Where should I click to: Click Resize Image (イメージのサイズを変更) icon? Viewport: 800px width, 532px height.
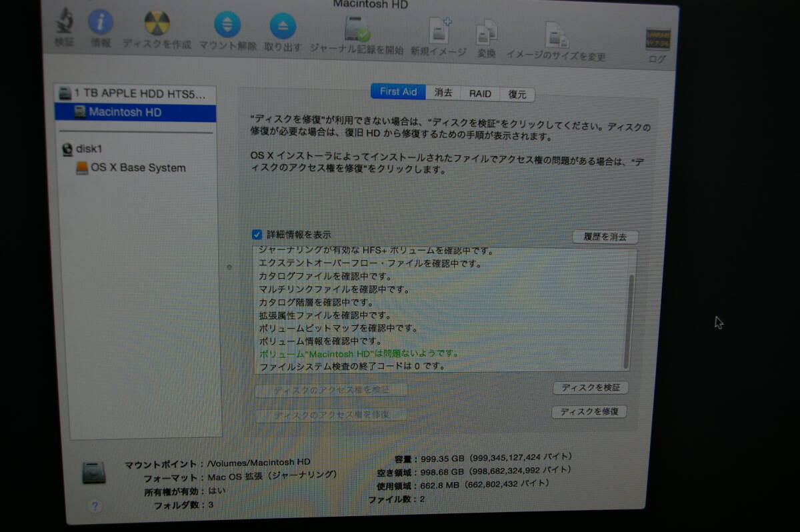click(x=556, y=35)
